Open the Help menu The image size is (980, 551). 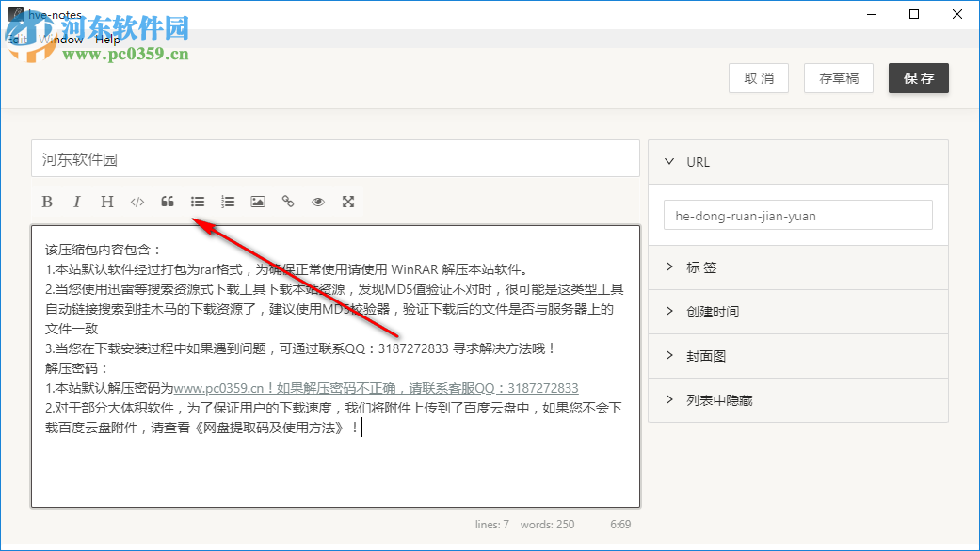(x=107, y=40)
